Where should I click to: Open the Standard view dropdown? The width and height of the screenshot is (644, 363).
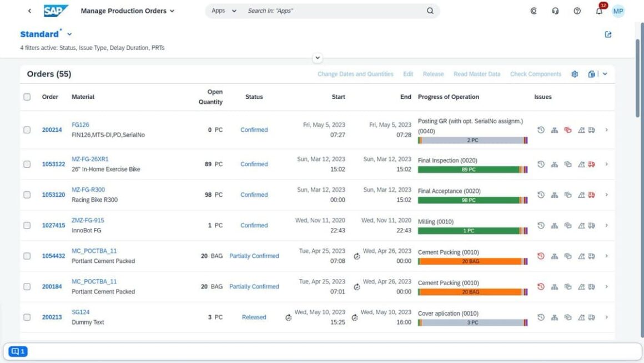tap(69, 34)
